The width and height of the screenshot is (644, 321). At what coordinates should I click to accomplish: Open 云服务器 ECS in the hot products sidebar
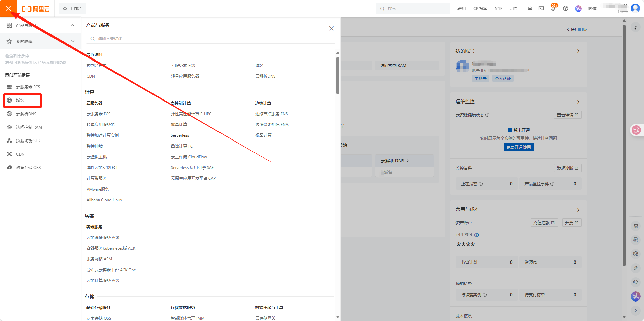[x=28, y=87]
